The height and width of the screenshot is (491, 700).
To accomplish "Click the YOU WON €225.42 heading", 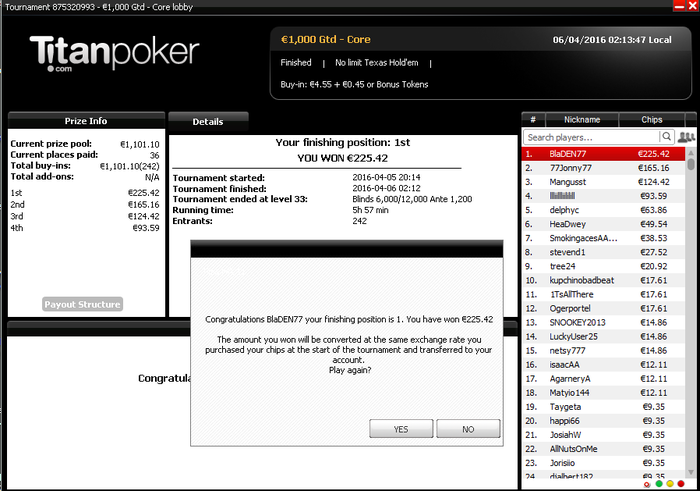I will point(342,158).
